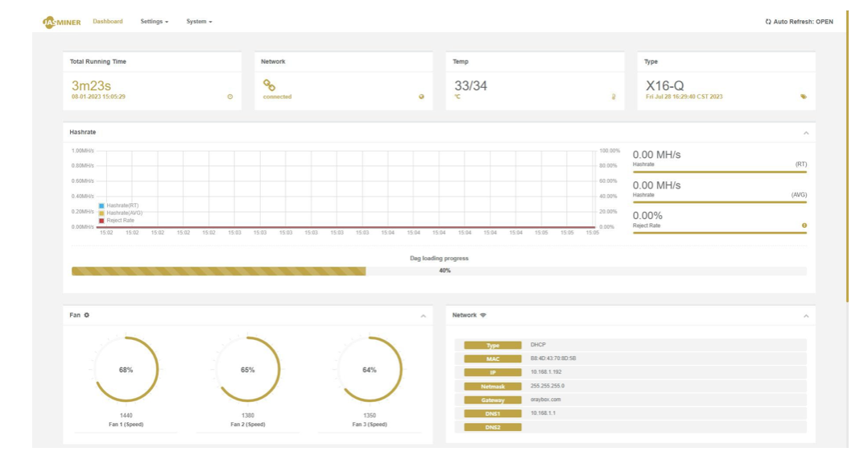The width and height of the screenshot is (868, 464).
Task: Click the chain link connected icon
Action: point(269,85)
